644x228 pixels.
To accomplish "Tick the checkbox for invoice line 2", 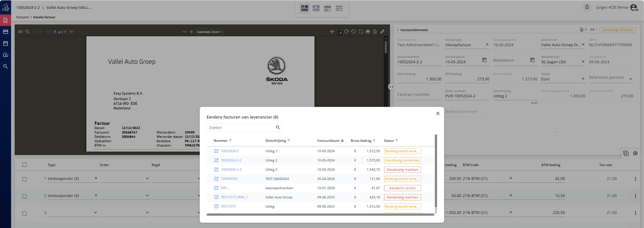I will pos(24,196).
